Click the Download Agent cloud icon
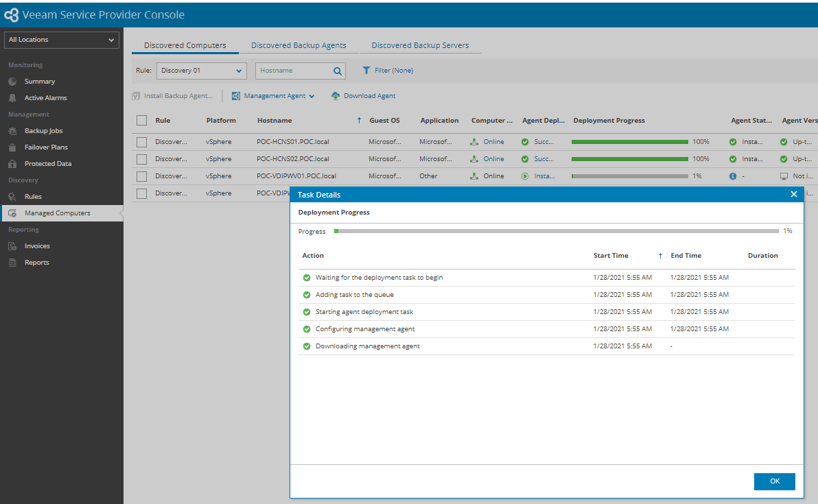Image resolution: width=818 pixels, height=504 pixels. point(336,96)
